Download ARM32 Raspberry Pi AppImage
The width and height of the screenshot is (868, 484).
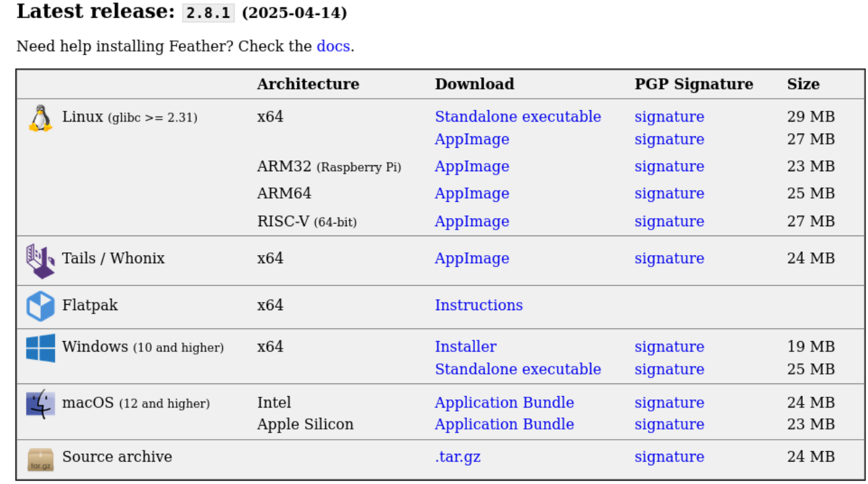pos(472,166)
